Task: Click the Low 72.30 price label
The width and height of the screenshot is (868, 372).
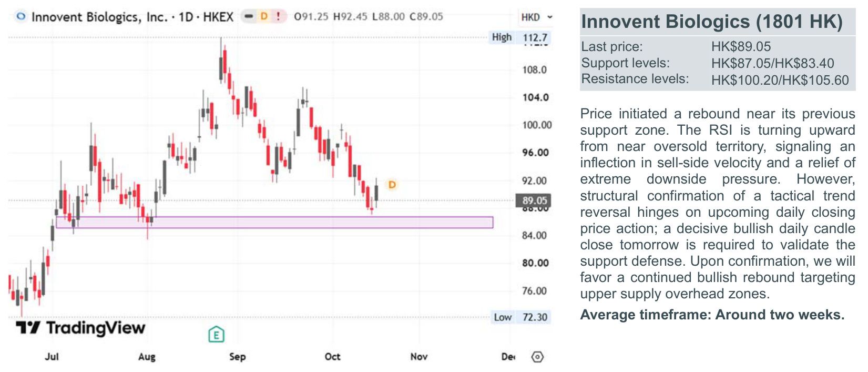Action: (520, 317)
